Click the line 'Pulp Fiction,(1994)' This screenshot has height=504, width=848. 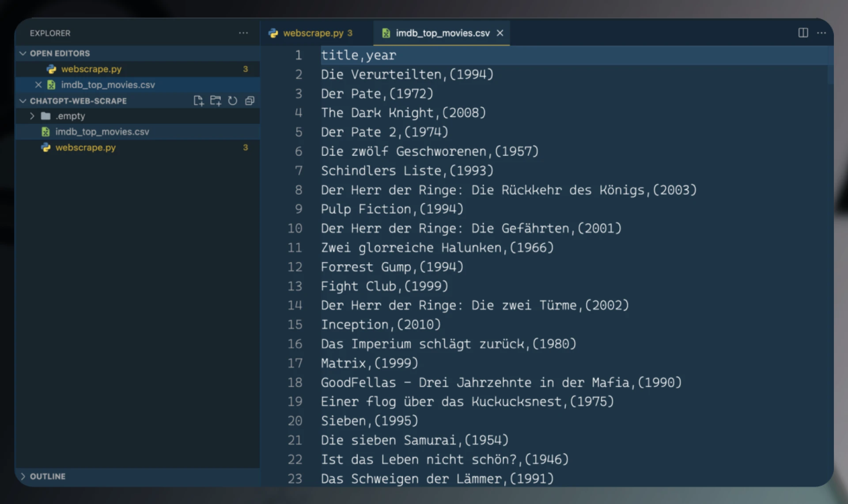(392, 209)
